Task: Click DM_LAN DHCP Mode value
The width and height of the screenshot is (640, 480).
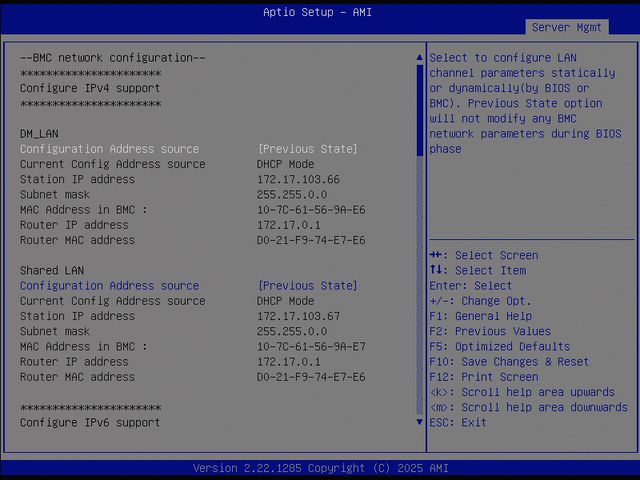Action: click(285, 164)
